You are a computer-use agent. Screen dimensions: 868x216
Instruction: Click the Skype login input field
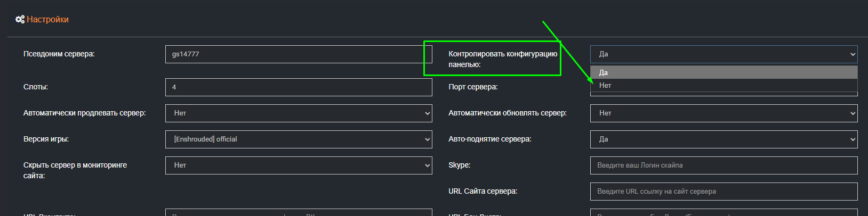pos(724,165)
